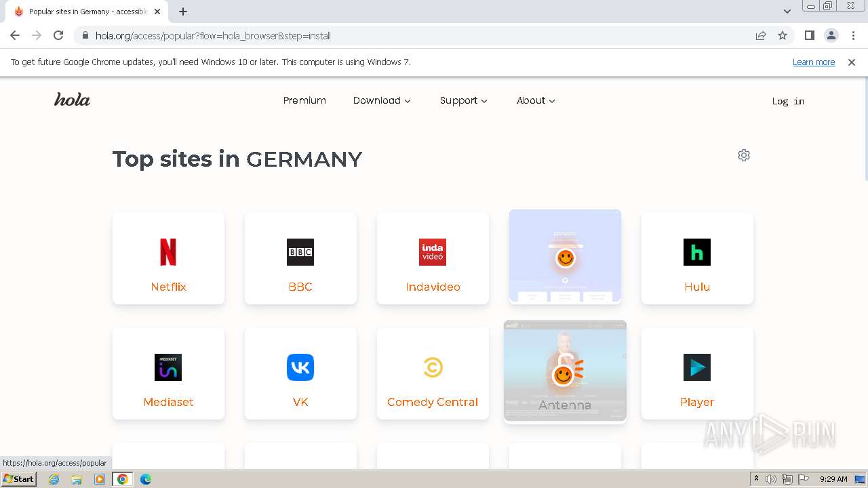The width and height of the screenshot is (868, 488).
Task: Bookmark this tab with the star
Action: tap(783, 35)
